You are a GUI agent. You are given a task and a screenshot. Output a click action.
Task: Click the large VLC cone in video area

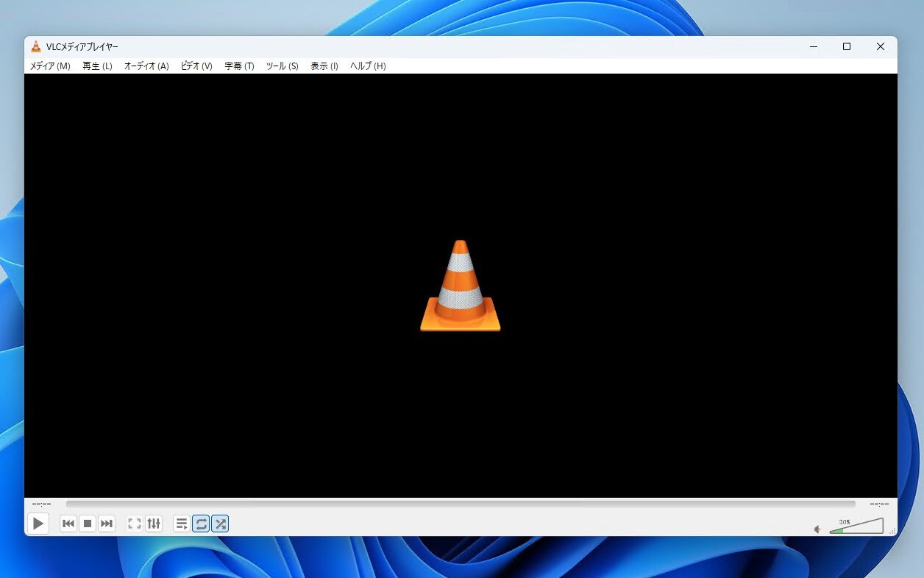tap(461, 286)
